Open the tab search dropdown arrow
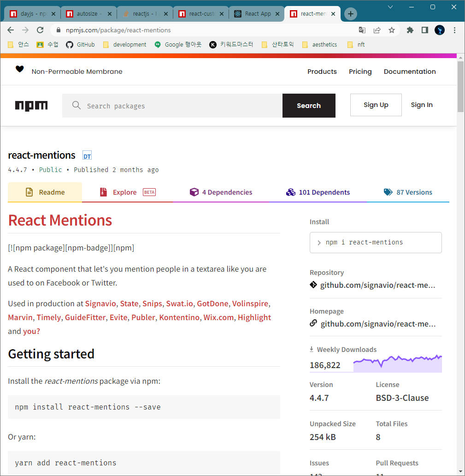The width and height of the screenshot is (465, 476). [390, 7]
